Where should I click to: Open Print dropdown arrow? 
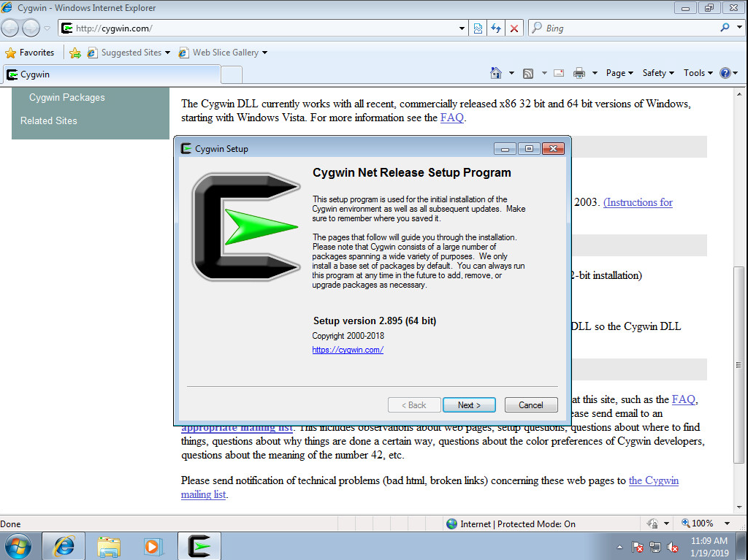[595, 73]
